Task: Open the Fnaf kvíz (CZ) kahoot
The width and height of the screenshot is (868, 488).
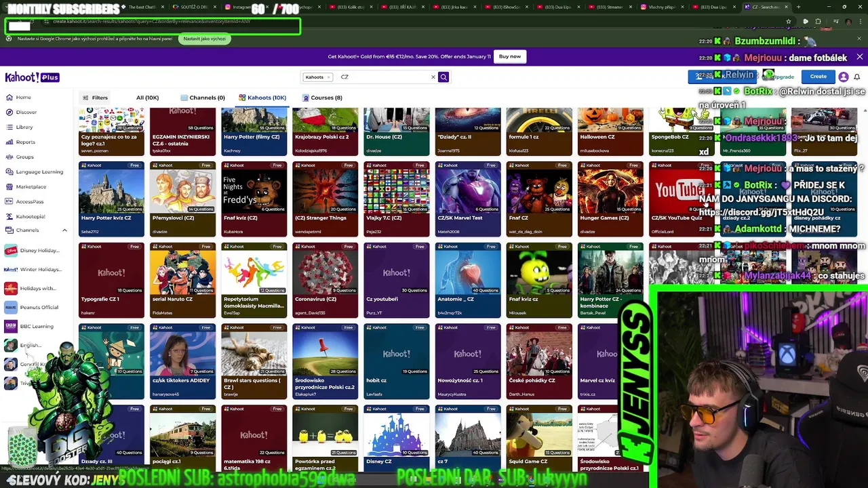Action: click(254, 199)
